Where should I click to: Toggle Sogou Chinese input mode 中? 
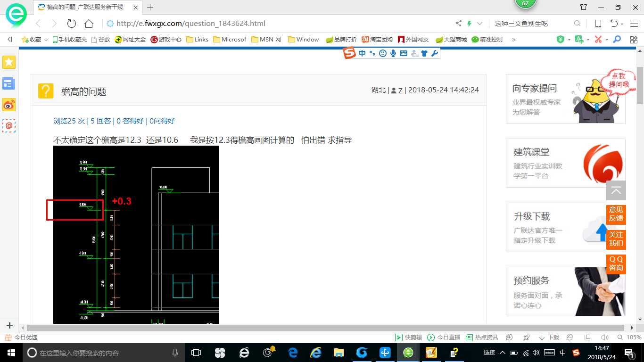pos(362,53)
